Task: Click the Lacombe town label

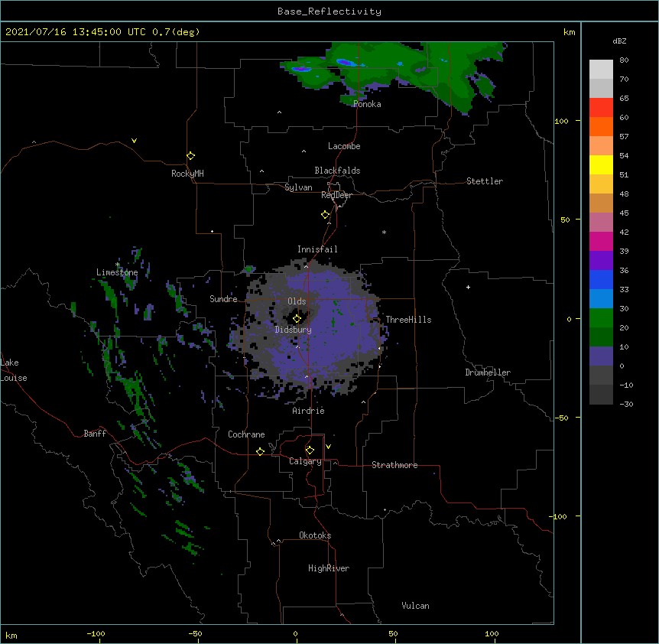Action: pyautogui.click(x=344, y=146)
